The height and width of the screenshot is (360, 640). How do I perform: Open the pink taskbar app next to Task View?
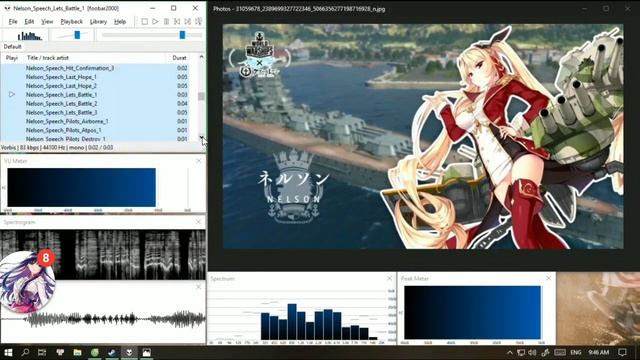point(60,352)
